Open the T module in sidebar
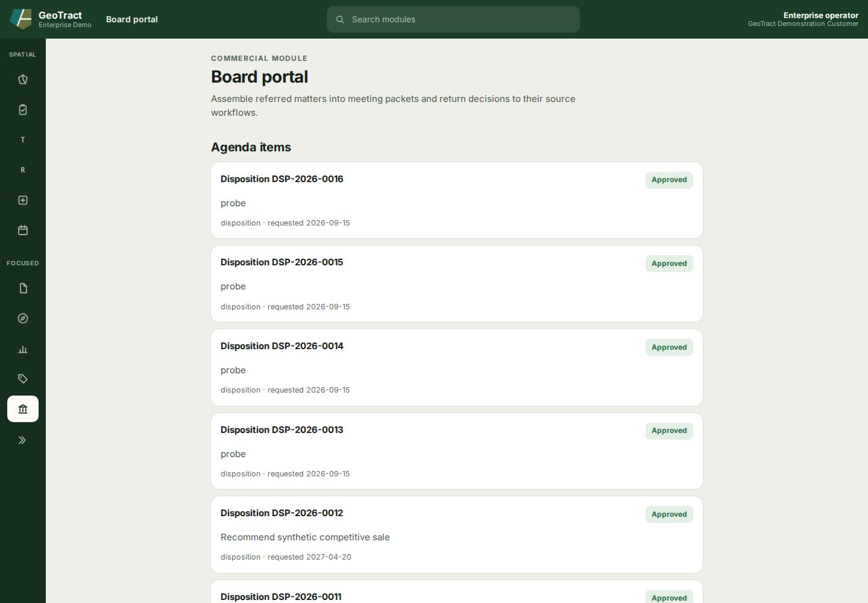This screenshot has height=603, width=868. [23, 140]
